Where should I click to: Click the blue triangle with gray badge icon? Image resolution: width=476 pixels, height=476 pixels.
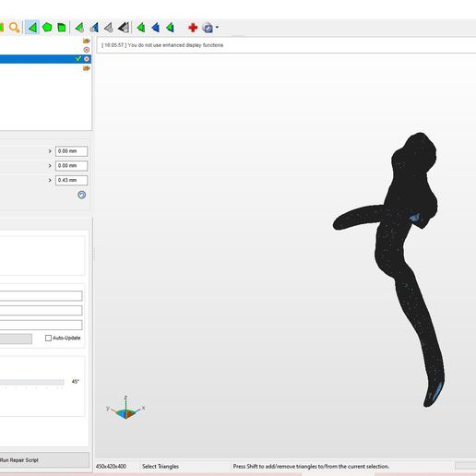tap(94, 28)
